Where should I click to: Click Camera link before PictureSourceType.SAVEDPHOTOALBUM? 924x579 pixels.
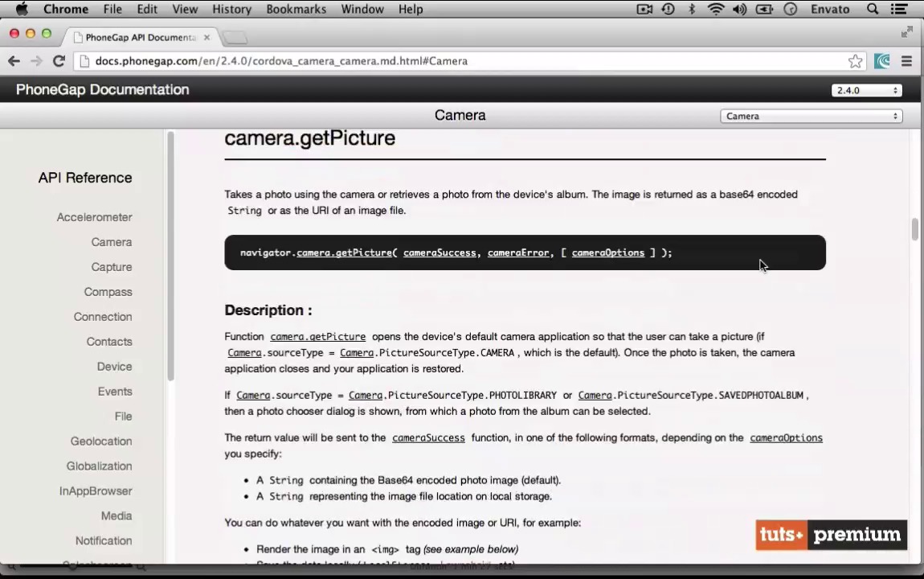[595, 395]
